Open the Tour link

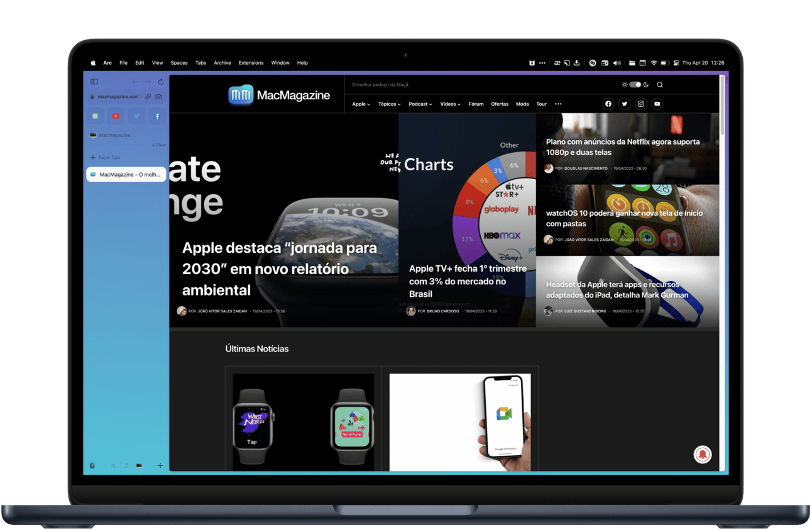(x=541, y=104)
